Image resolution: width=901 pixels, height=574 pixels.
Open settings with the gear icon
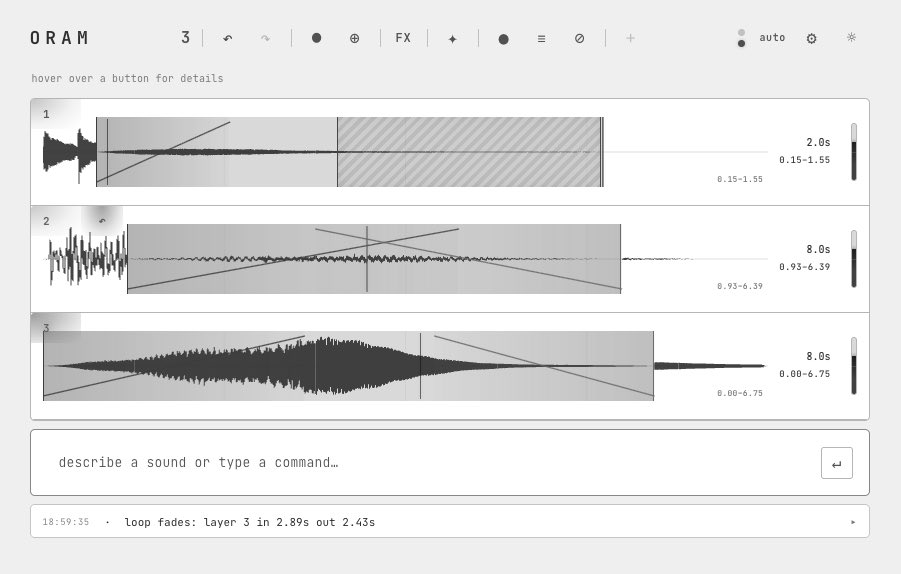point(811,38)
